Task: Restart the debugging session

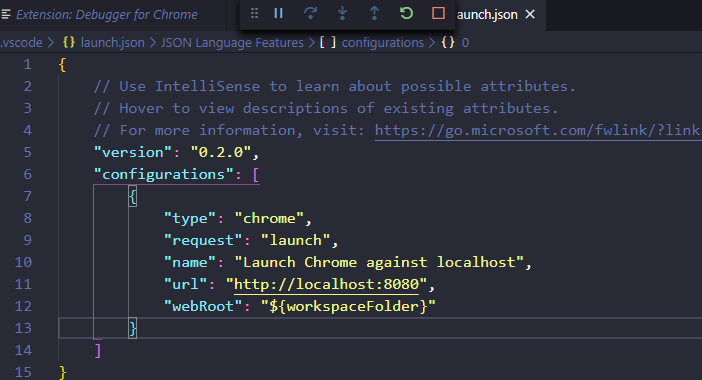Action: click(x=406, y=13)
